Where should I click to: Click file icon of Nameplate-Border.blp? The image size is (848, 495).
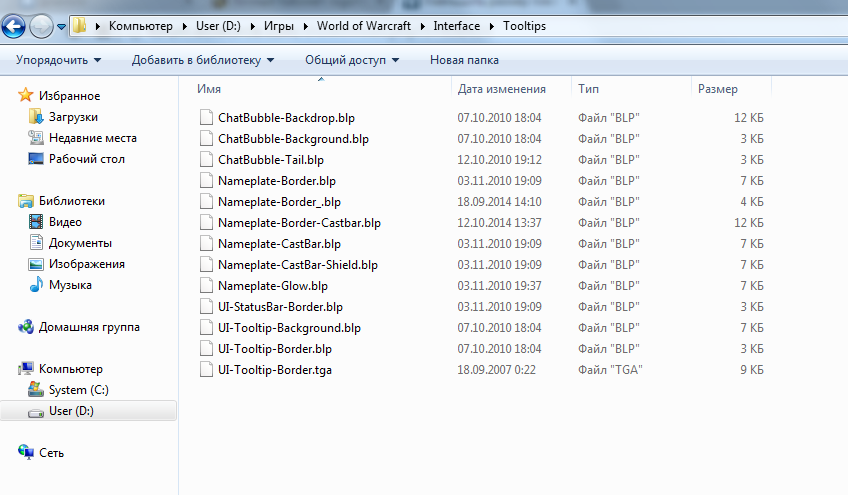[206, 181]
